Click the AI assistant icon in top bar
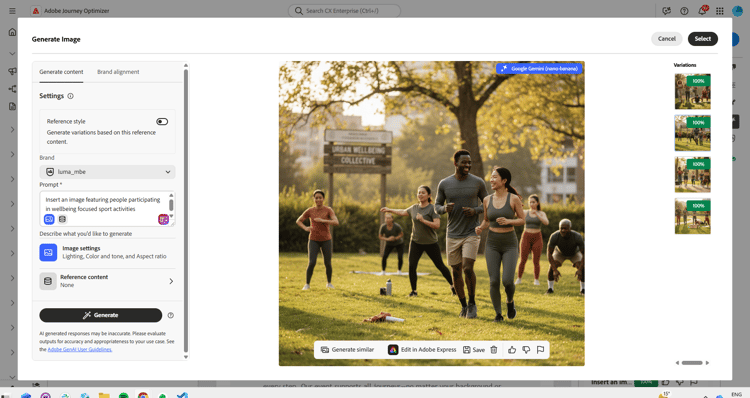 (667, 11)
